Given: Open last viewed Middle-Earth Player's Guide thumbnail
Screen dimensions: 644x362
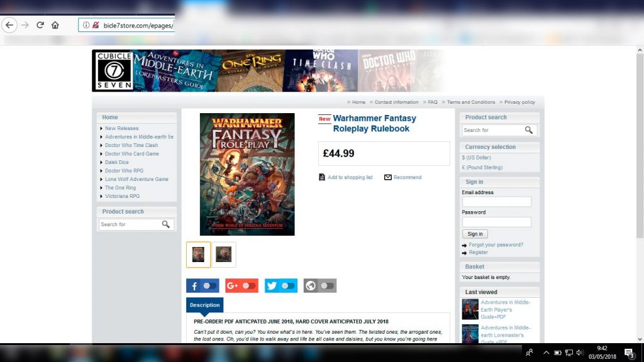Looking at the screenshot, I should pyautogui.click(x=470, y=309).
